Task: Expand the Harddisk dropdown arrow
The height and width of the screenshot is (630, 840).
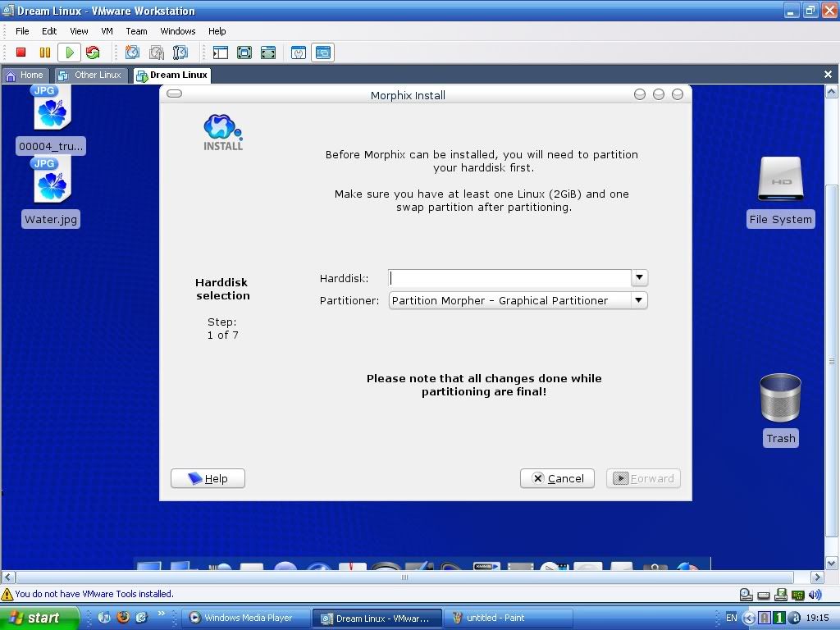Action: click(x=639, y=278)
